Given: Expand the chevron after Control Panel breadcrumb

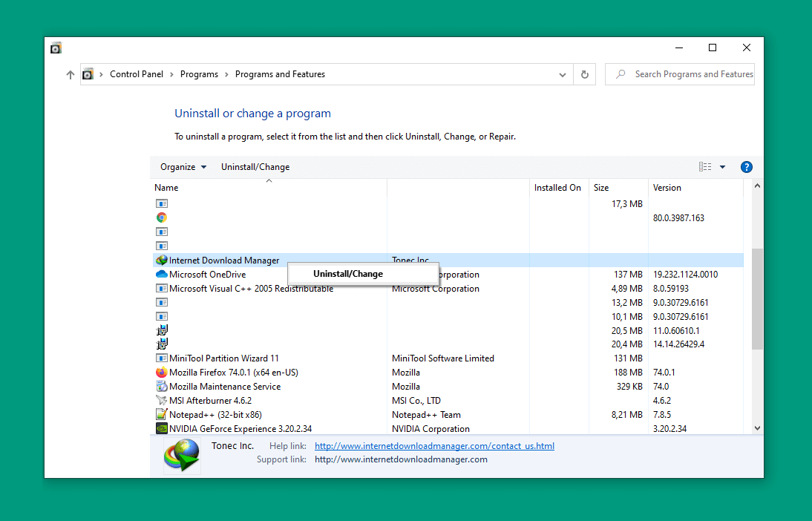Looking at the screenshot, I should tap(171, 74).
